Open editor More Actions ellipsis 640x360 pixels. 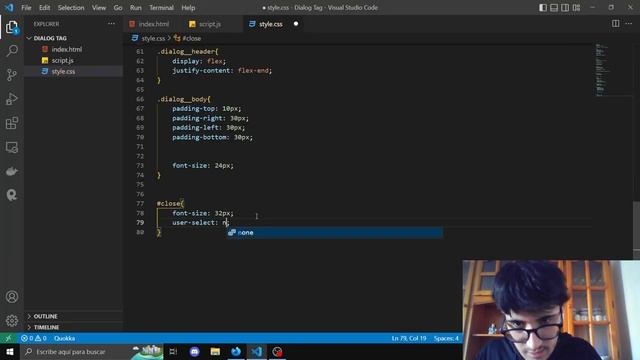(629, 24)
